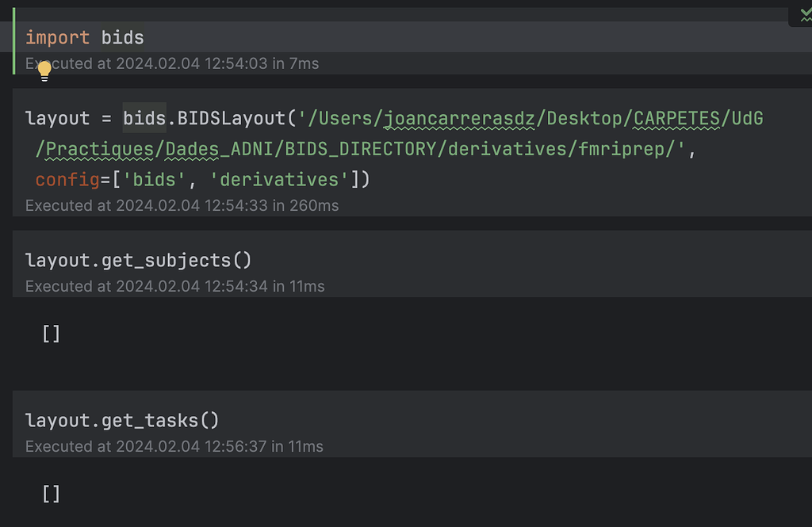812x527 pixels.
Task: Click the empty list output under get_tasks
Action: [50, 494]
